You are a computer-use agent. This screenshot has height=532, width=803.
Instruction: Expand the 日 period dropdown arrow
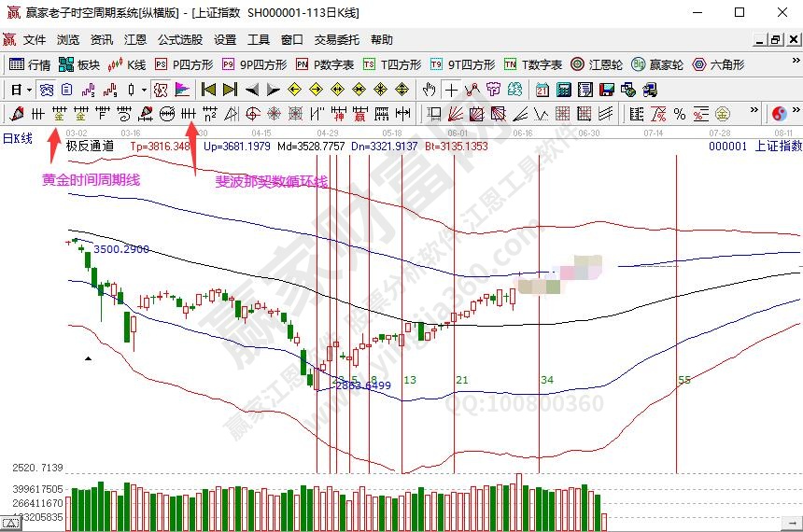click(30, 90)
